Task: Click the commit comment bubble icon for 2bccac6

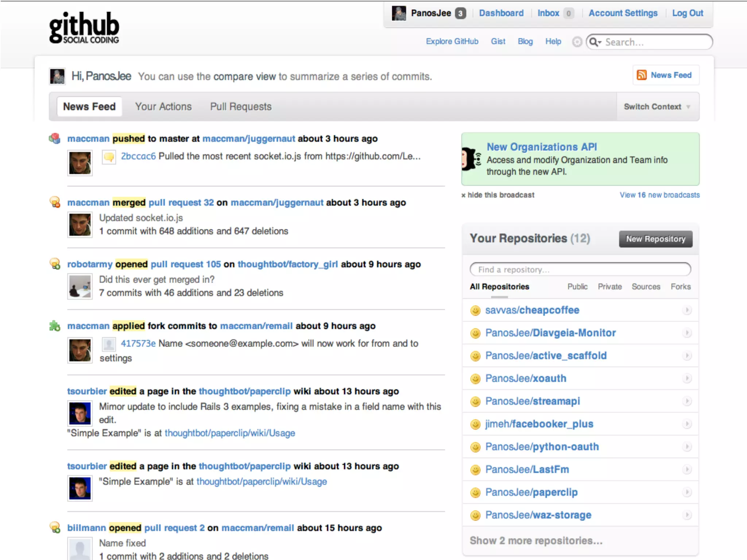Action: click(x=109, y=157)
